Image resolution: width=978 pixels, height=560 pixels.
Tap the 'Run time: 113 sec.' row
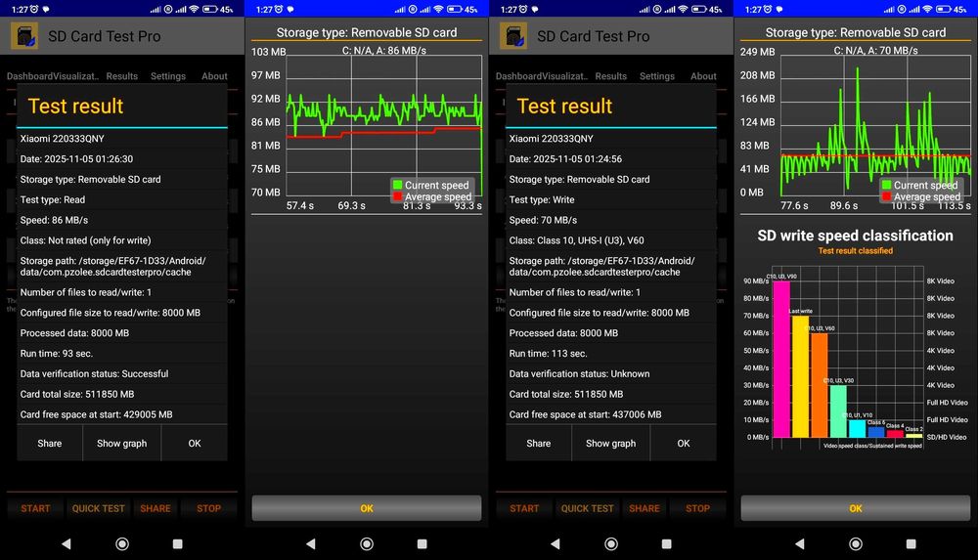(x=611, y=353)
